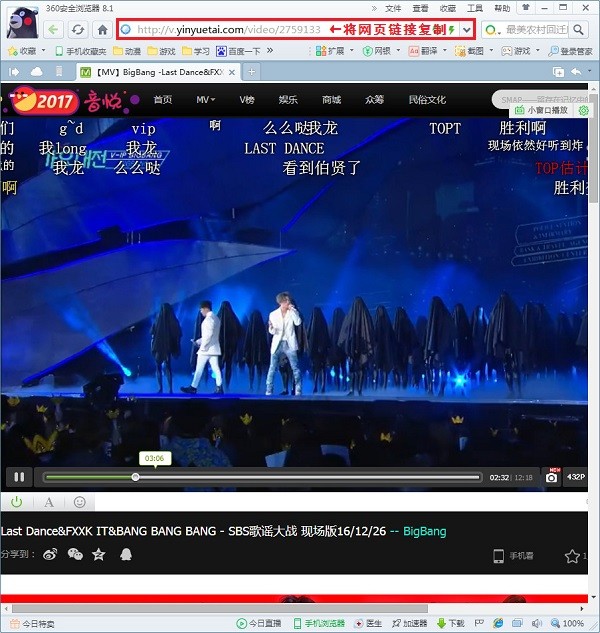This screenshot has width=600, height=633.
Task: Click the horizontal page scrollbar
Action: (x=220, y=608)
